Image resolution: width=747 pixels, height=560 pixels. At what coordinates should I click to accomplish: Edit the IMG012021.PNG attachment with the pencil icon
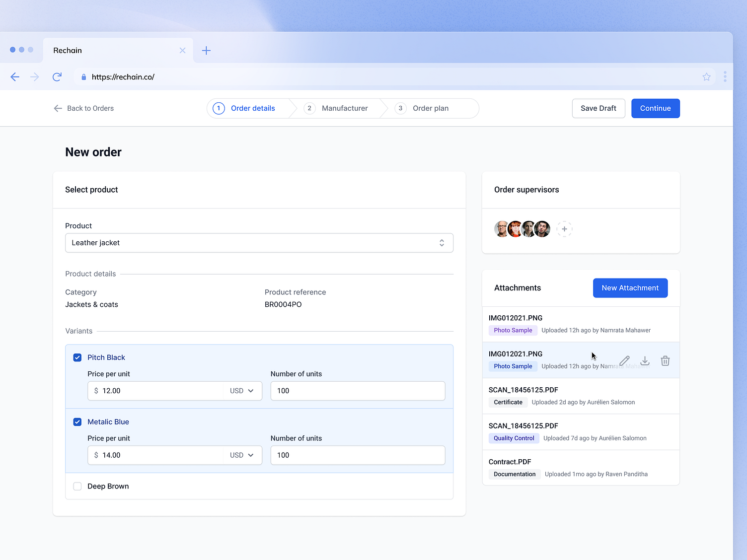coord(624,360)
